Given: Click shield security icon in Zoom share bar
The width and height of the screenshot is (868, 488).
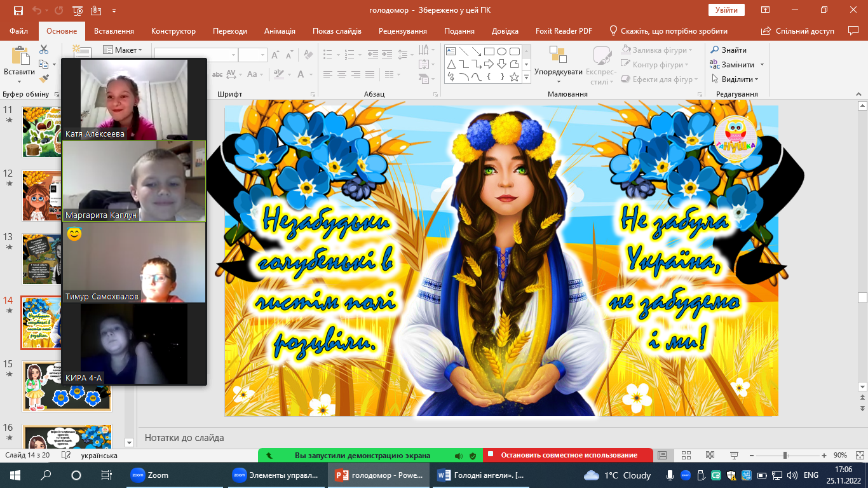Looking at the screenshot, I should (473, 456).
